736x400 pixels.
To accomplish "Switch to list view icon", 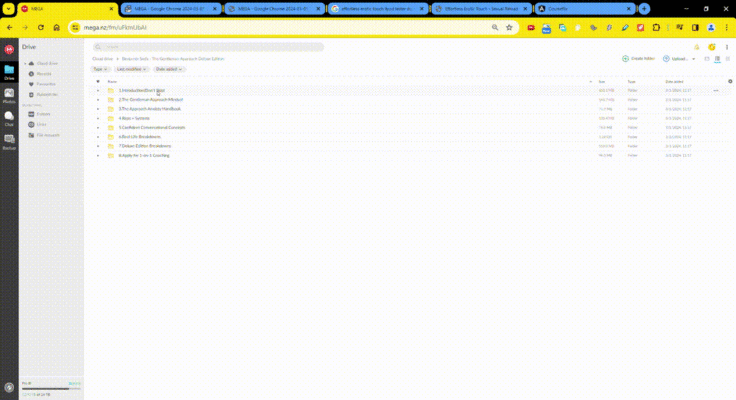I will [717, 59].
